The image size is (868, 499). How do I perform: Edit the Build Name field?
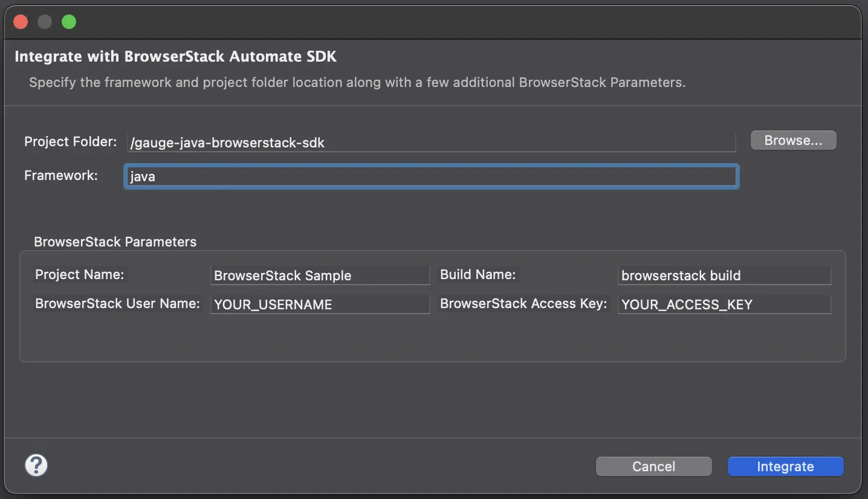[724, 275]
